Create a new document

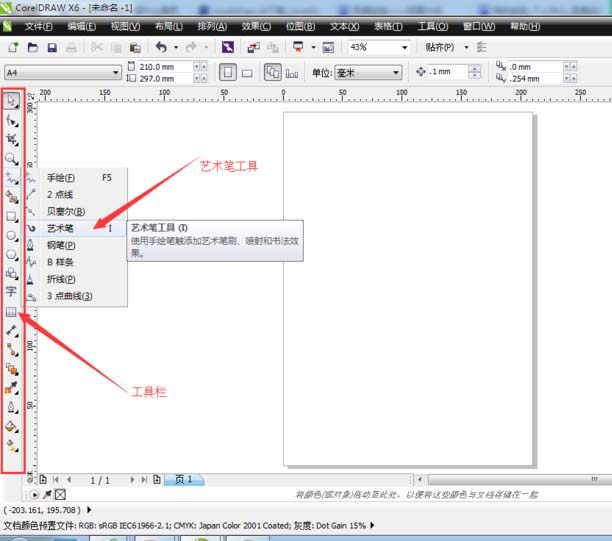point(13,48)
